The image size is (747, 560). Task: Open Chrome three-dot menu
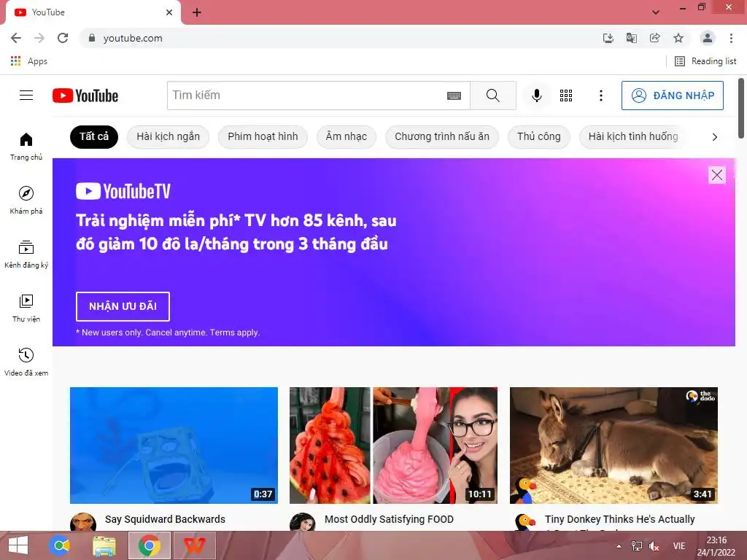coord(731,38)
